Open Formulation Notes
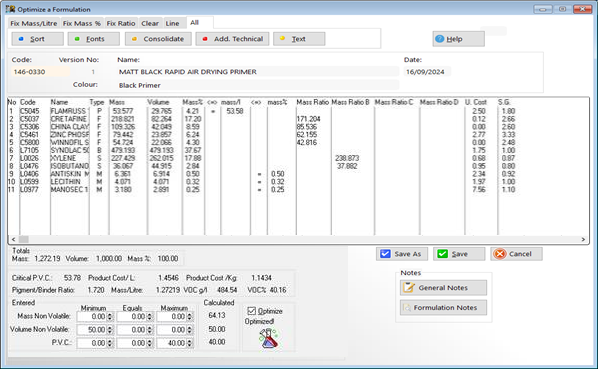Image resolution: width=598 pixels, height=369 pixels. tap(443, 308)
